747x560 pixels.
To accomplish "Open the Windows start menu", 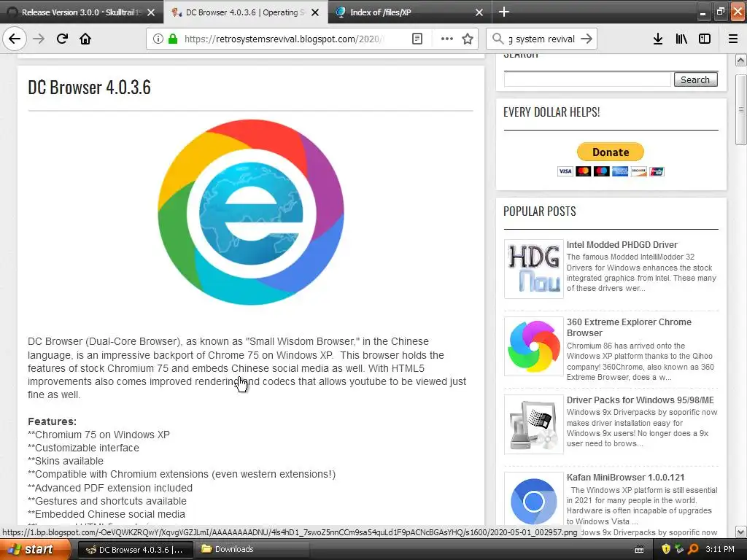I will pos(35,549).
